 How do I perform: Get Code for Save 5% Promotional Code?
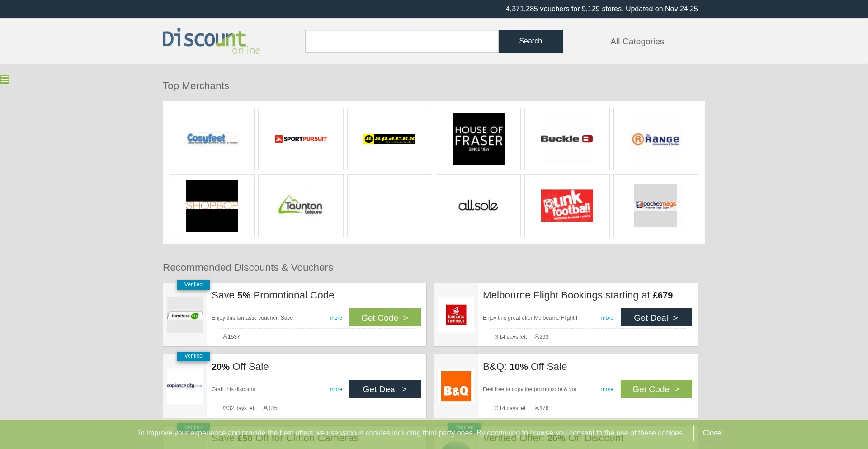385,317
